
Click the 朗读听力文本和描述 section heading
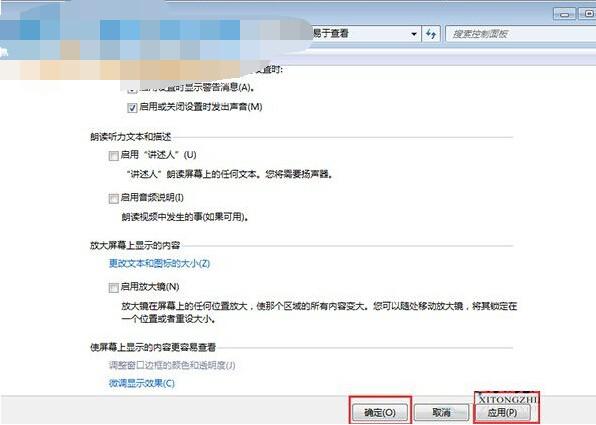pyautogui.click(x=130, y=137)
